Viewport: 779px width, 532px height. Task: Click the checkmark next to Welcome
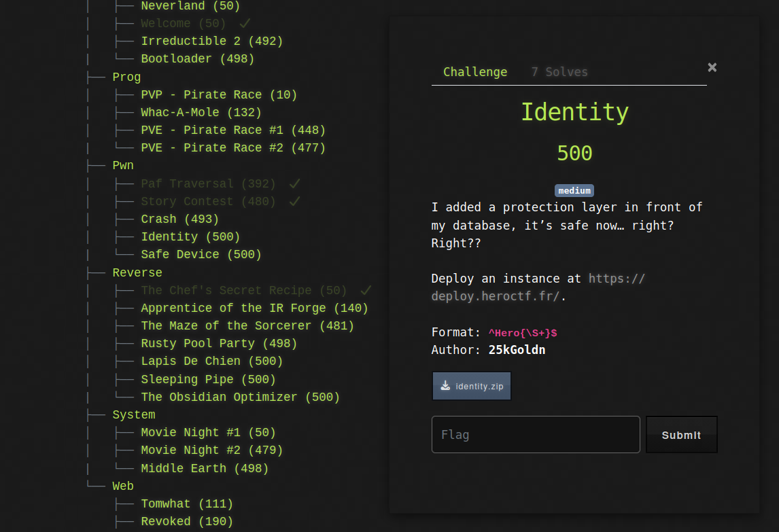click(x=245, y=24)
